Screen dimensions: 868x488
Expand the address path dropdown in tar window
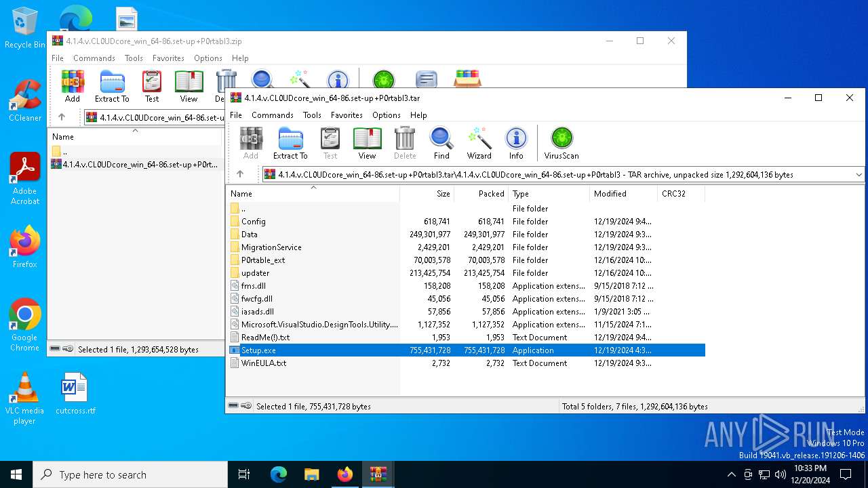(859, 174)
